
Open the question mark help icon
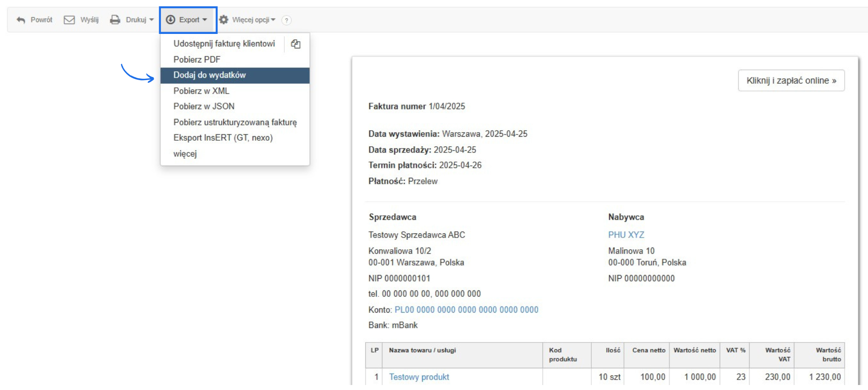point(286,20)
